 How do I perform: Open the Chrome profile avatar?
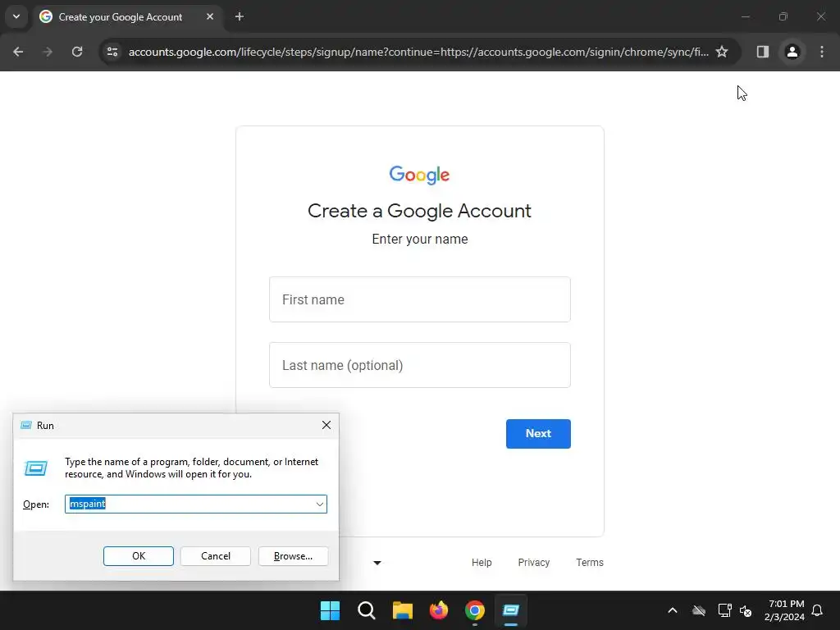[x=792, y=52]
